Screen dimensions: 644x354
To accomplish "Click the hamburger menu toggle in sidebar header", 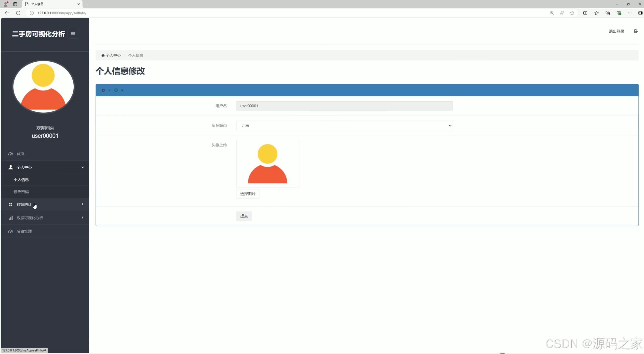I will pos(73,33).
